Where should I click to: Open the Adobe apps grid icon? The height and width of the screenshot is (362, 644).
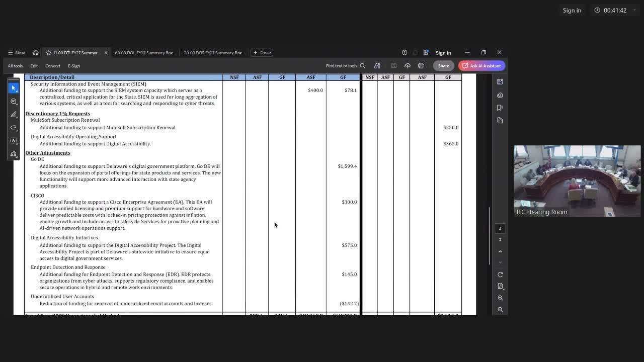click(426, 52)
